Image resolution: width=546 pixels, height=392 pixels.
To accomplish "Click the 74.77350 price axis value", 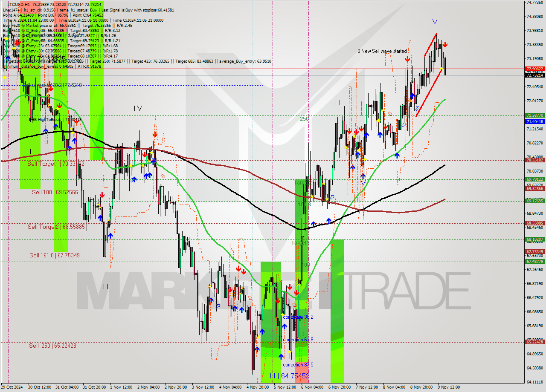I will (534, 3).
